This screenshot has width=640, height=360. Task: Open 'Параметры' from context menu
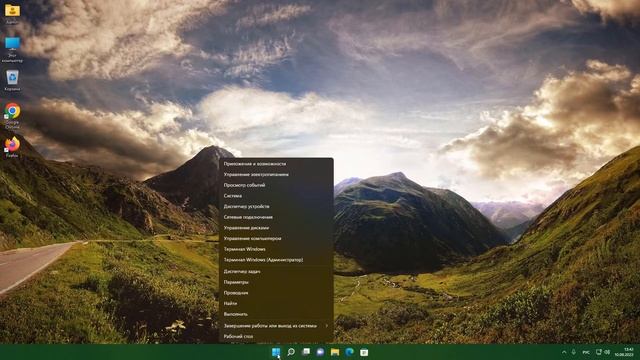pos(276,282)
